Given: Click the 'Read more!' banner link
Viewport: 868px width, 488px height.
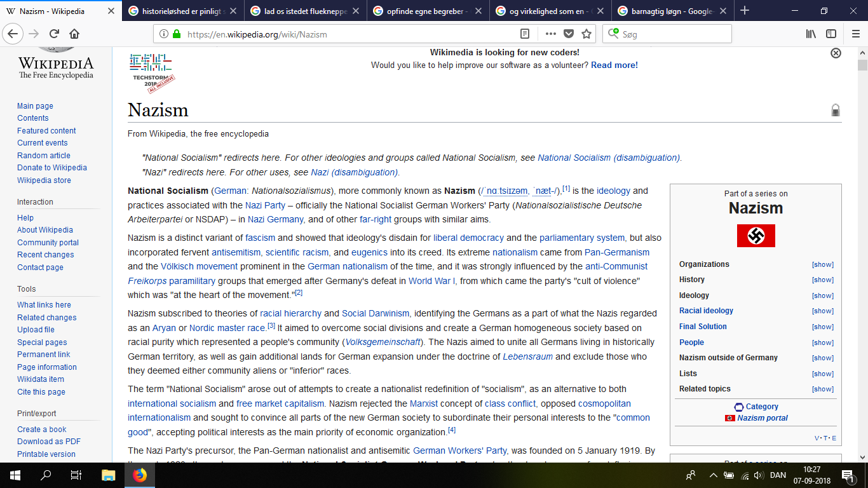Looking at the screenshot, I should pyautogui.click(x=614, y=65).
